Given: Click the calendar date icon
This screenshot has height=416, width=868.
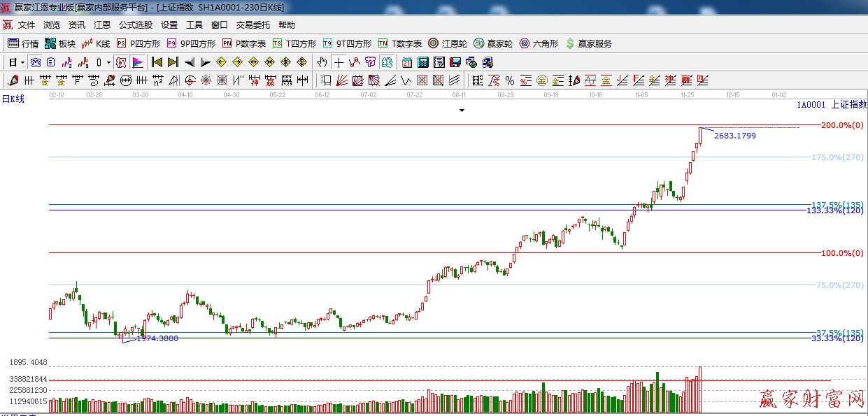Looking at the screenshot, I should point(406,62).
